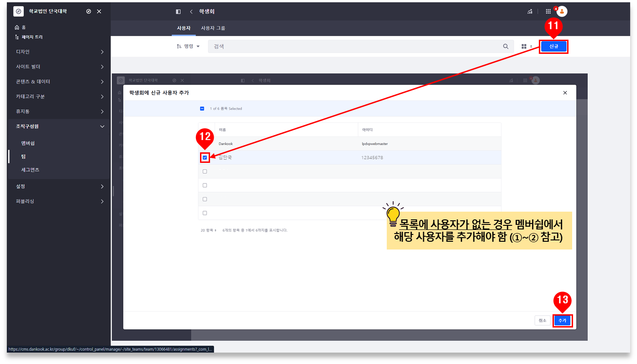
Task: Click the 추가 button in the dialog
Action: click(x=562, y=321)
